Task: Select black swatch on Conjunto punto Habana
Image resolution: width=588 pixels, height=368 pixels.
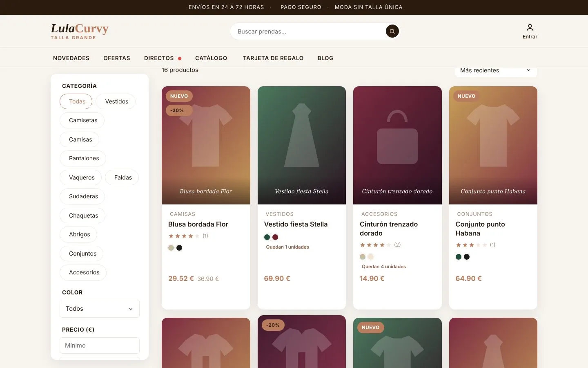Action: (x=467, y=257)
